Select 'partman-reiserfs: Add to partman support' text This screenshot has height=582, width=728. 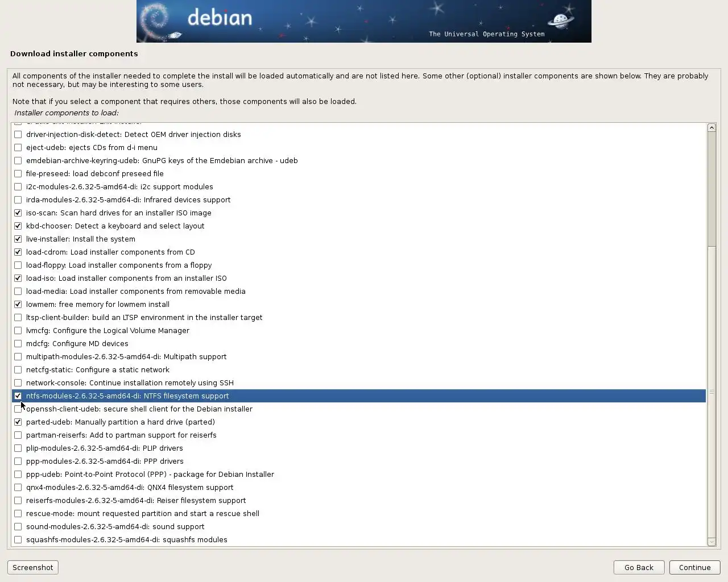121,435
